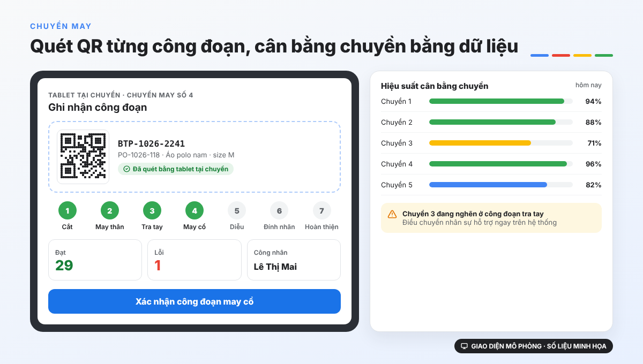Screen dimensions: 643x364
Task: Select step 3 Tra tay circle
Action: tap(152, 211)
